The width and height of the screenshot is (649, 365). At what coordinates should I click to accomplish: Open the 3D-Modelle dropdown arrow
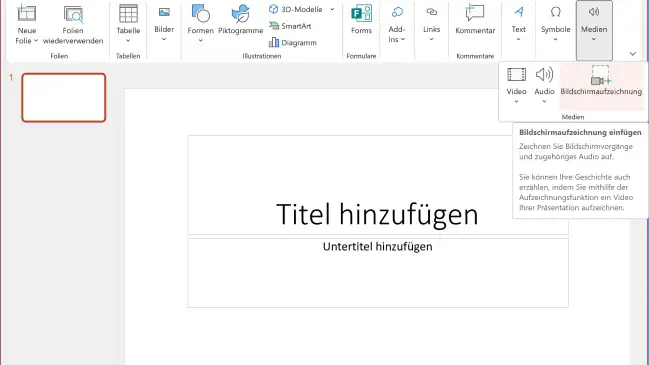(x=332, y=9)
